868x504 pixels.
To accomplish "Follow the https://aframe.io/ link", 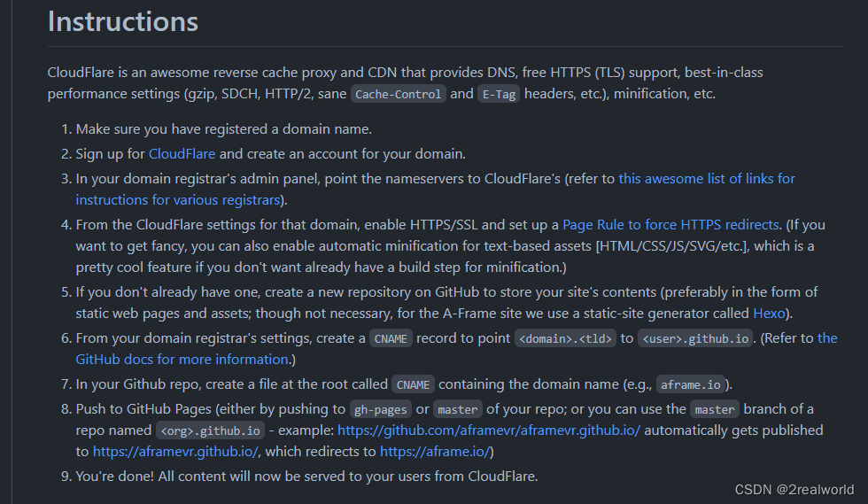I will pos(434,452).
